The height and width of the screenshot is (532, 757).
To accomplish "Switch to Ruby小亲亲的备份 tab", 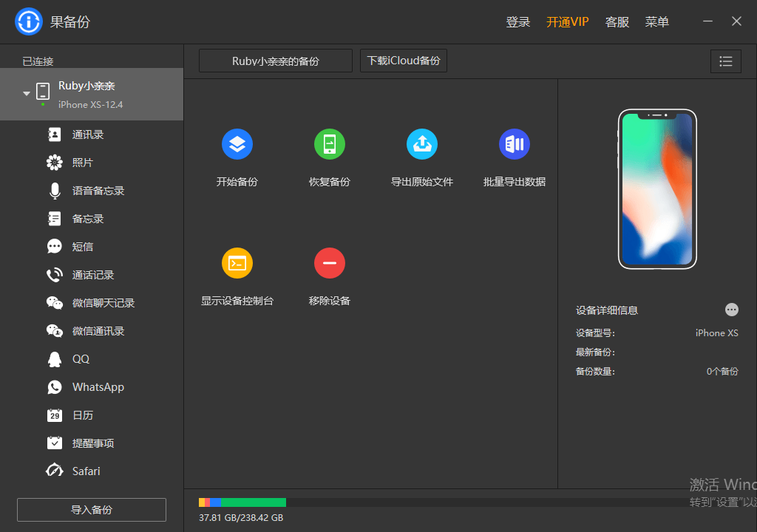I will pyautogui.click(x=276, y=61).
